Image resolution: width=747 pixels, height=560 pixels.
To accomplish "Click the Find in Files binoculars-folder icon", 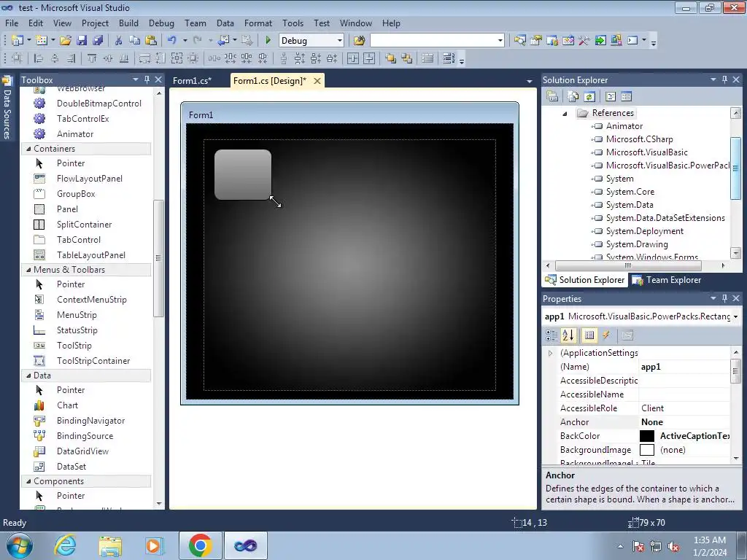I will click(359, 41).
